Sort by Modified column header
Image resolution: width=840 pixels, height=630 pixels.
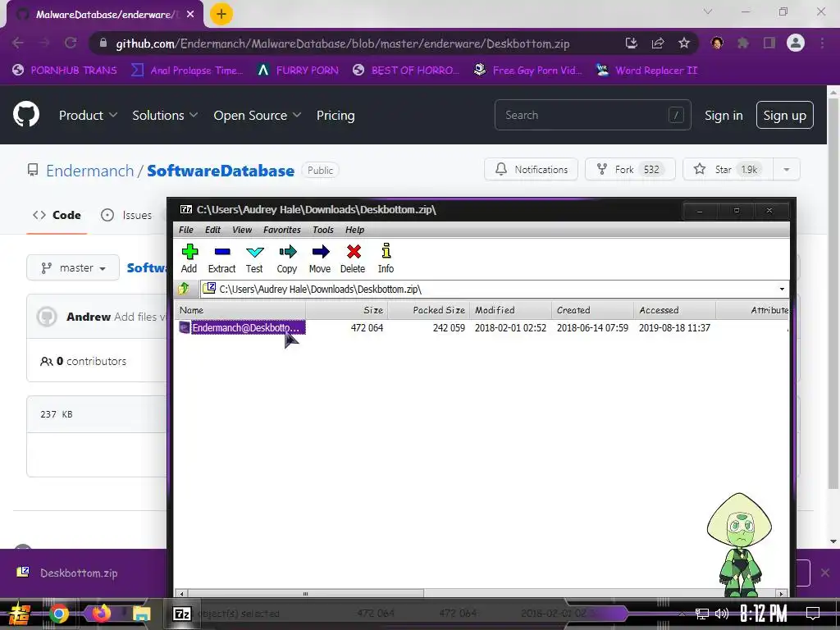pyautogui.click(x=510, y=310)
